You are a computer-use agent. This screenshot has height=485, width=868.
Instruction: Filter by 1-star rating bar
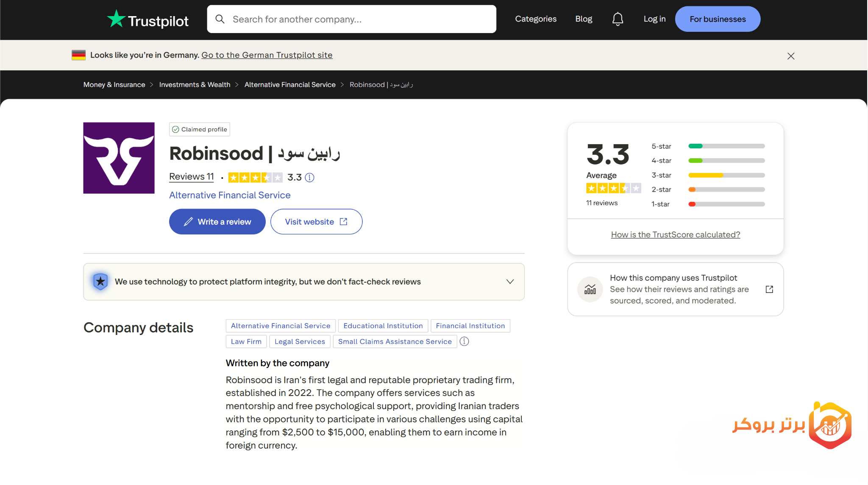[708, 204]
